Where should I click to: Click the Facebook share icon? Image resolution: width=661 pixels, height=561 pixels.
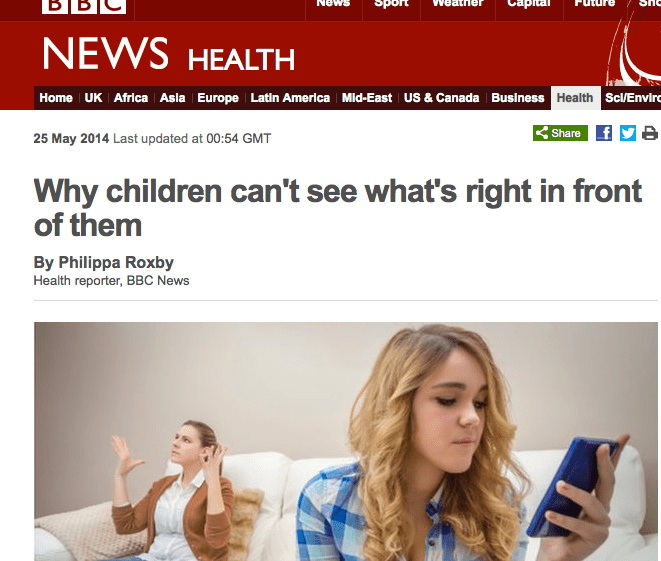(604, 133)
